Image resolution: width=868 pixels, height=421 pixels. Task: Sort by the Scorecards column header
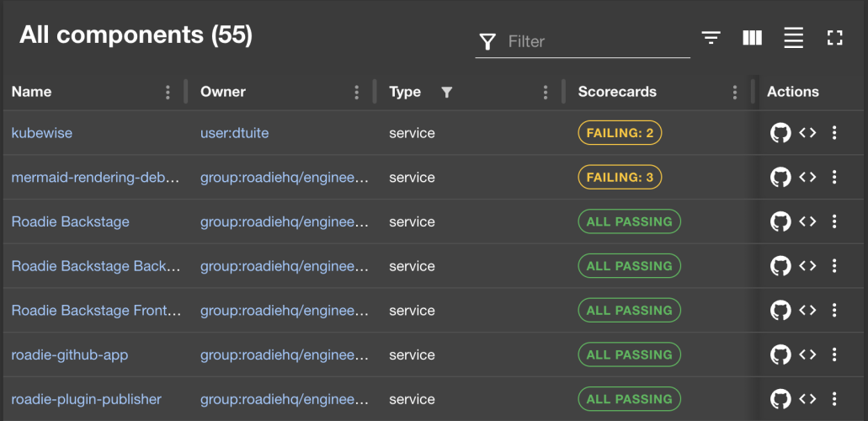tap(617, 92)
